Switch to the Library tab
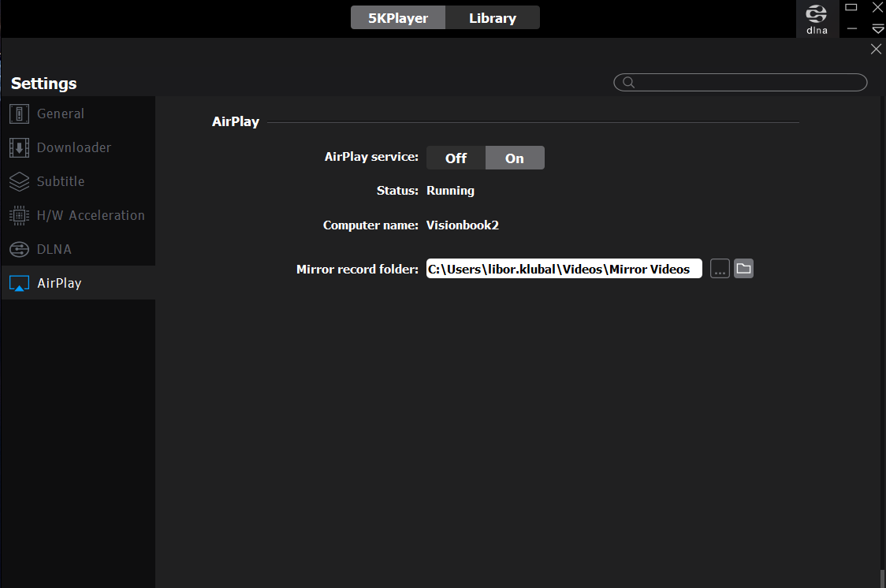 493,17
